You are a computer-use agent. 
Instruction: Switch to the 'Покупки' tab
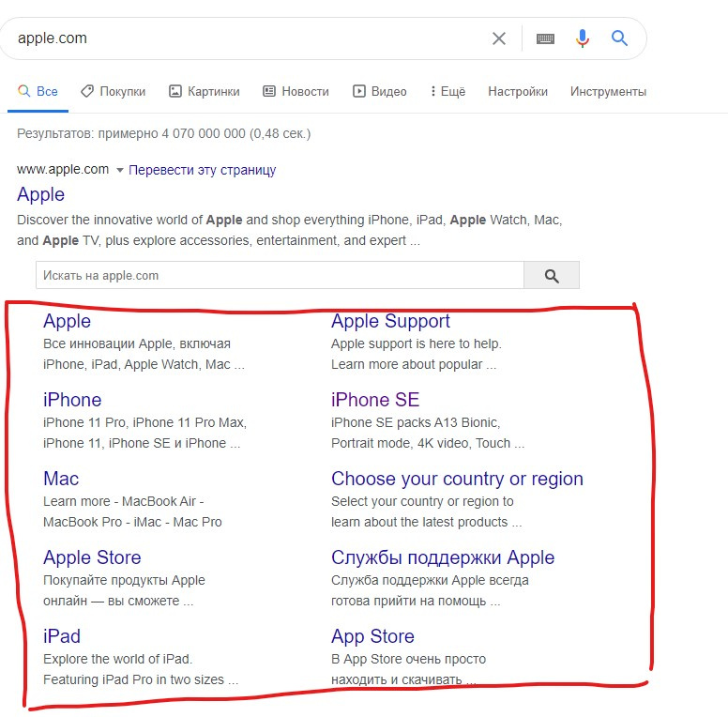click(114, 91)
